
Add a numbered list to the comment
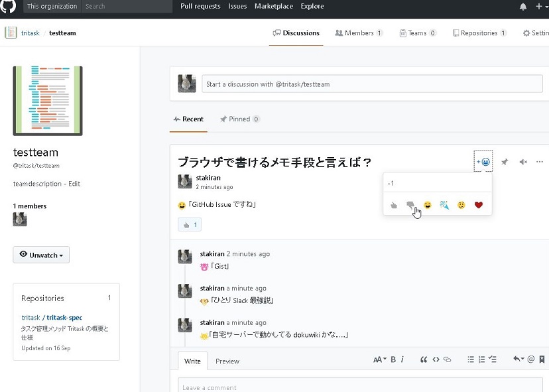tap(482, 359)
